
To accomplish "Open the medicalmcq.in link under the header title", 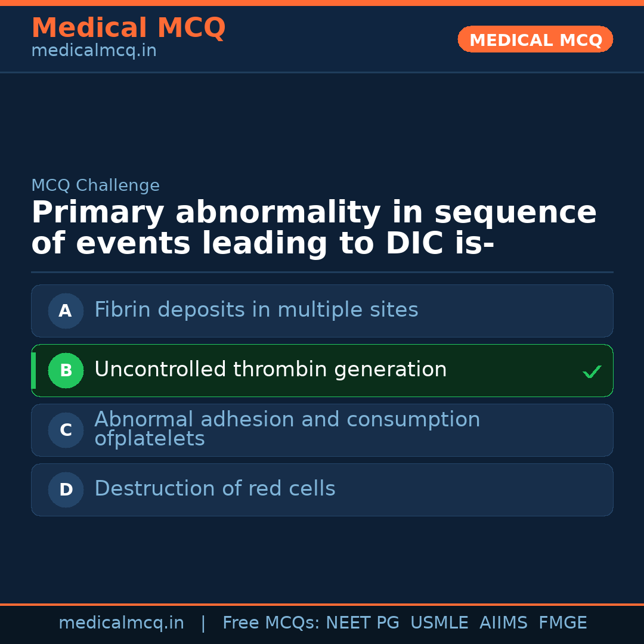I will point(94,51).
